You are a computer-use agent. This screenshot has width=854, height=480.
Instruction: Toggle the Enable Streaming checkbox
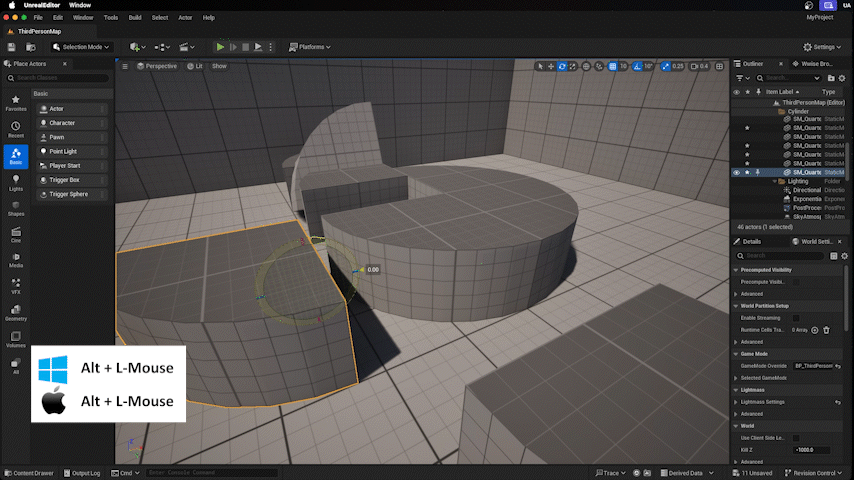click(x=796, y=318)
